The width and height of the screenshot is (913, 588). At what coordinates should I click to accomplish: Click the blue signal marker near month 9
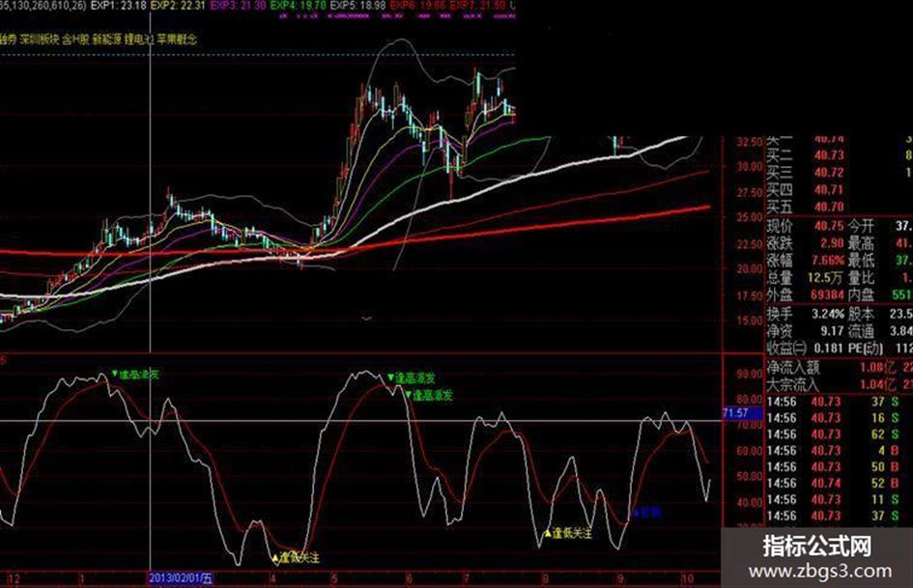(647, 513)
